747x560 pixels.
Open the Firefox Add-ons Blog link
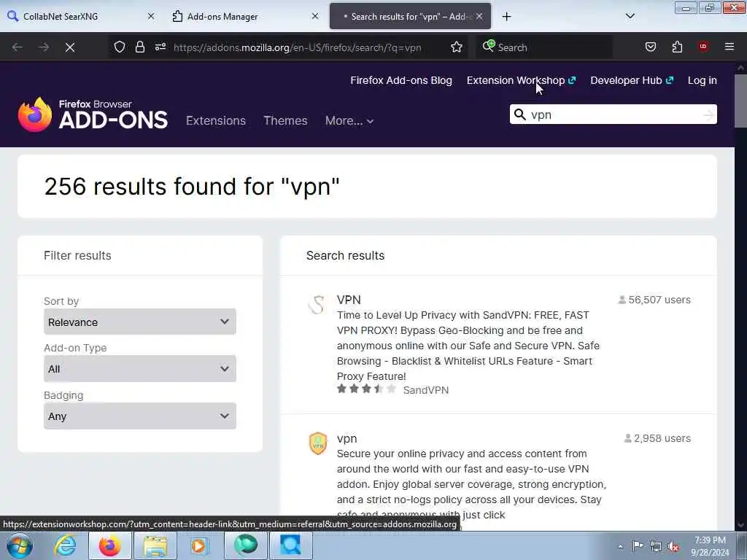tap(401, 80)
